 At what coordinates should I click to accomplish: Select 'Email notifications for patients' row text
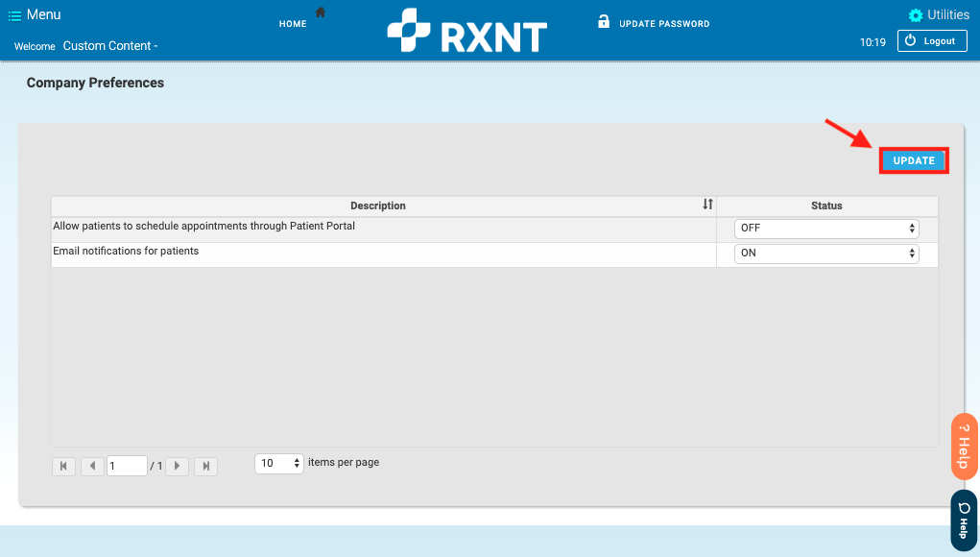pyautogui.click(x=126, y=251)
